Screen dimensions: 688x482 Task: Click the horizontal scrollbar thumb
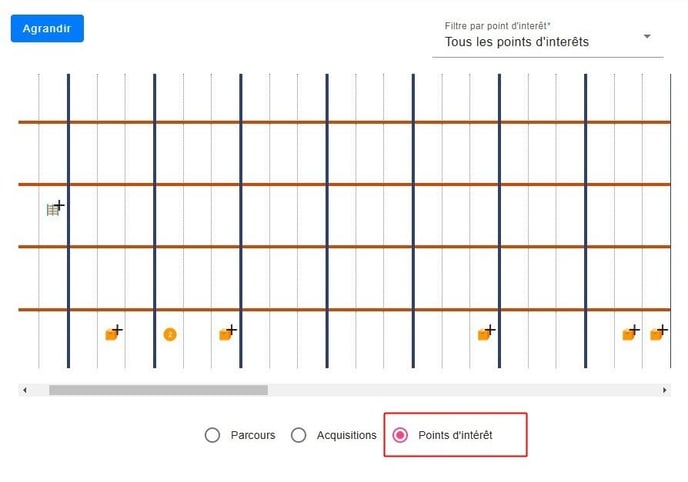(x=158, y=390)
